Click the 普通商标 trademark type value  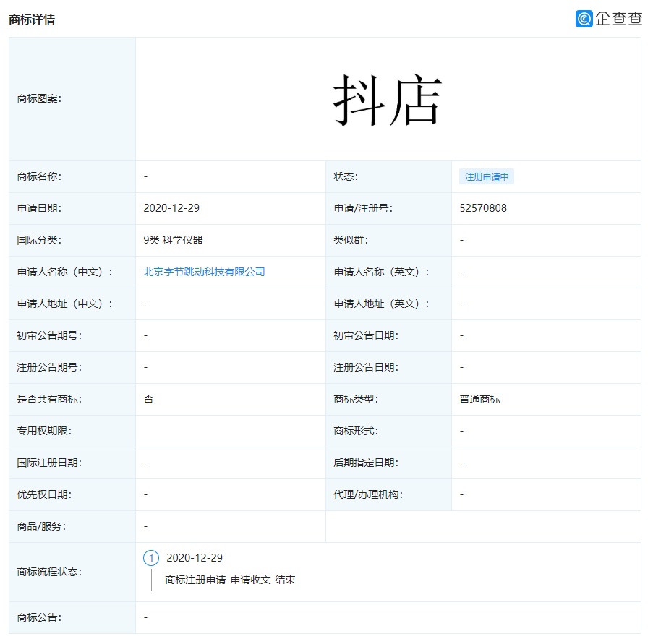coord(474,399)
